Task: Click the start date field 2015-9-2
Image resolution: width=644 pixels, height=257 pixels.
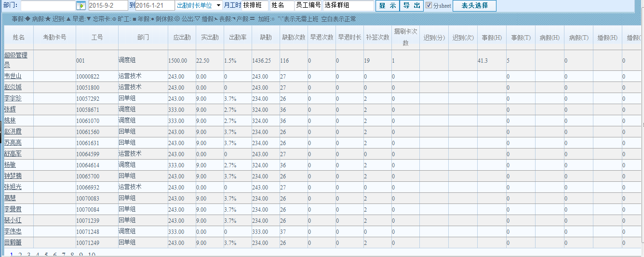Action: click(x=108, y=6)
